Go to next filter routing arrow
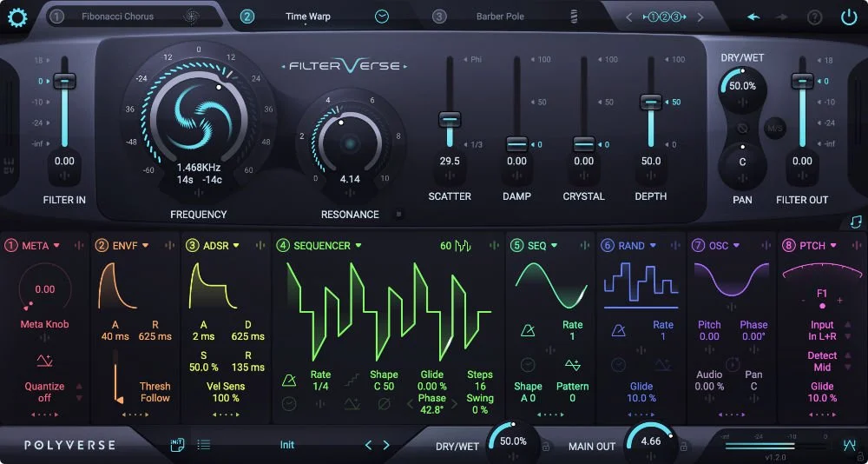This screenshot has width=868, height=464. [700, 17]
